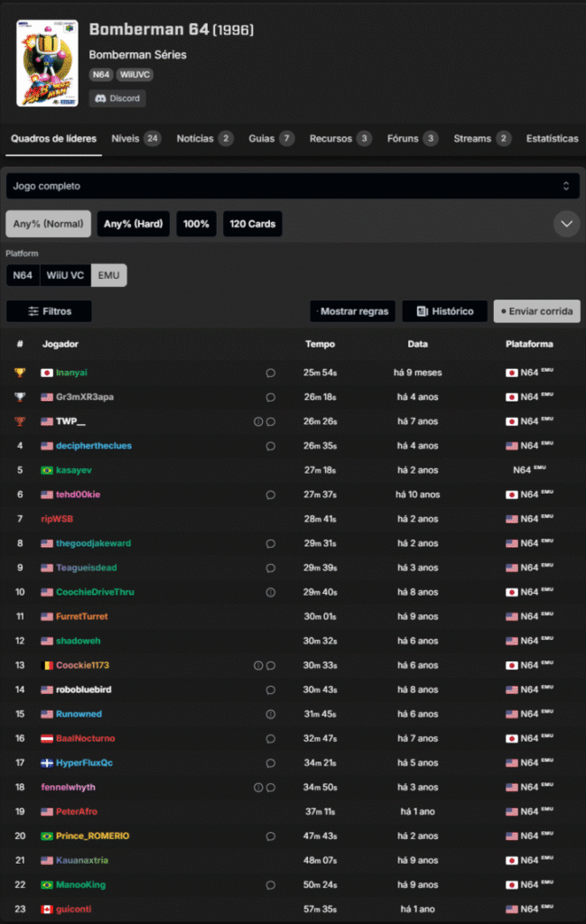Click the bronze trophy in TWP__ row
Image resolution: width=586 pixels, height=924 pixels.
[x=20, y=421]
